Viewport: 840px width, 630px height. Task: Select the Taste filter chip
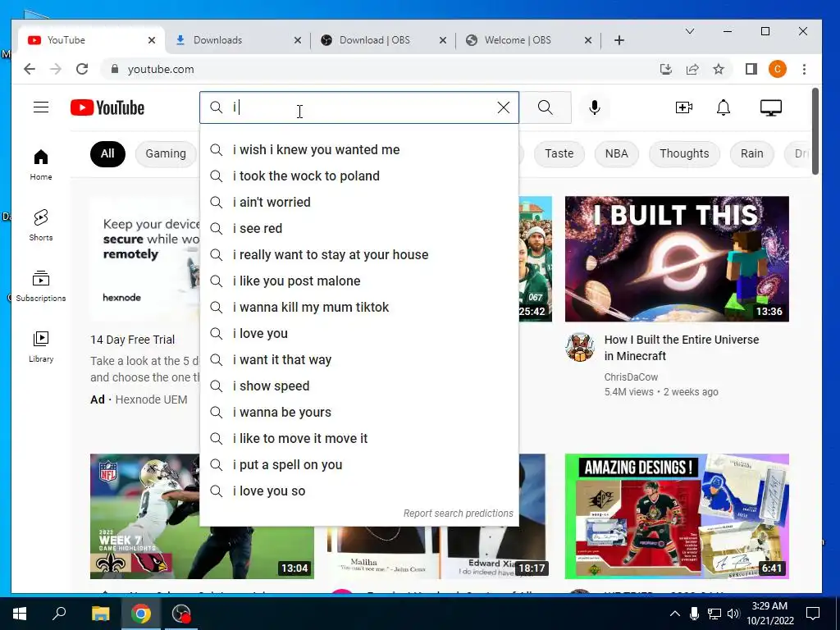[x=559, y=153]
